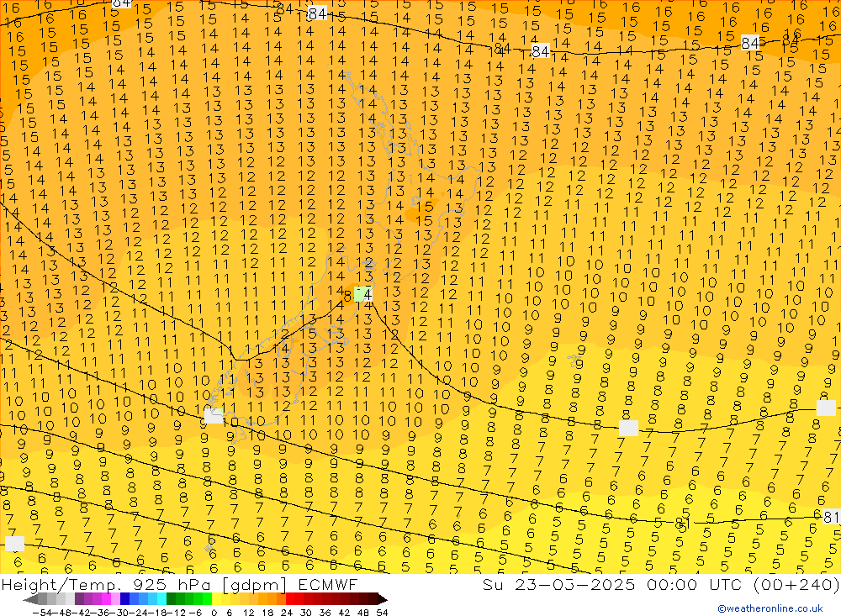Click the right arrow of the color scale
Viewport: 841px width, 616px height.
(382, 599)
